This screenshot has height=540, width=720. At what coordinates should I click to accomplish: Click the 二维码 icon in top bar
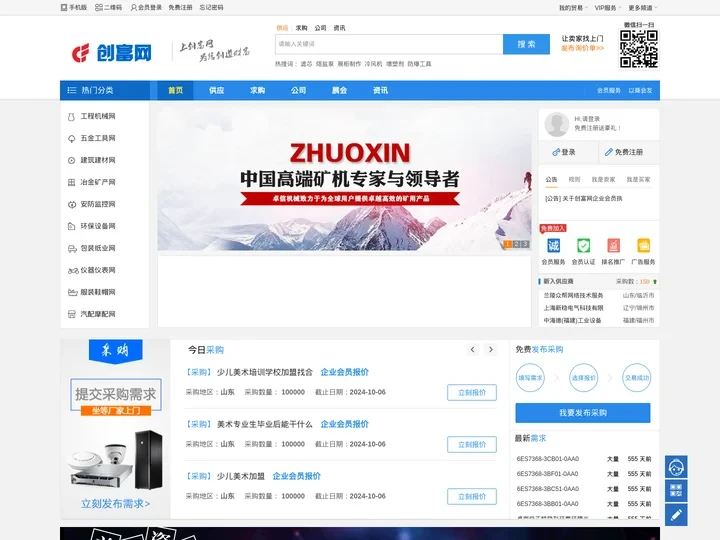coord(98,7)
